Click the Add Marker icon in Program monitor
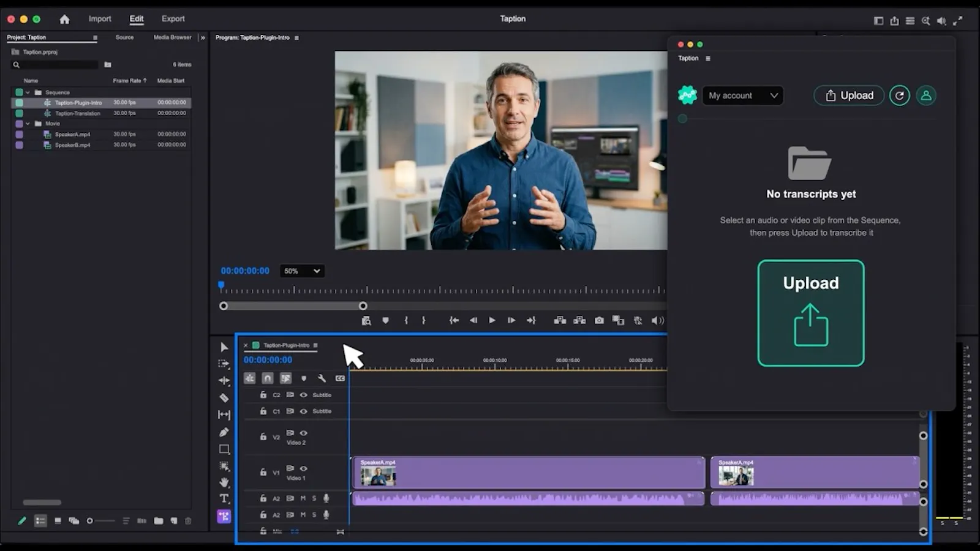This screenshot has height=551, width=980. click(385, 320)
